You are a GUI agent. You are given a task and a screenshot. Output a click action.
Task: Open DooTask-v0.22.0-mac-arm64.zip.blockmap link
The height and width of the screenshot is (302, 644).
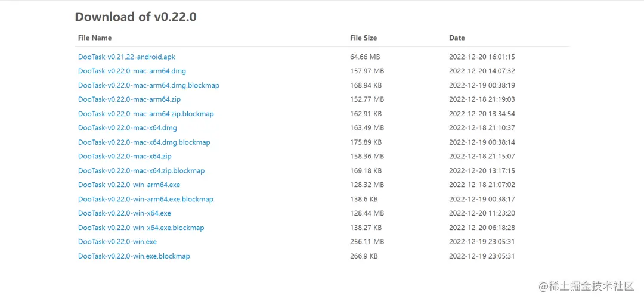click(x=146, y=114)
